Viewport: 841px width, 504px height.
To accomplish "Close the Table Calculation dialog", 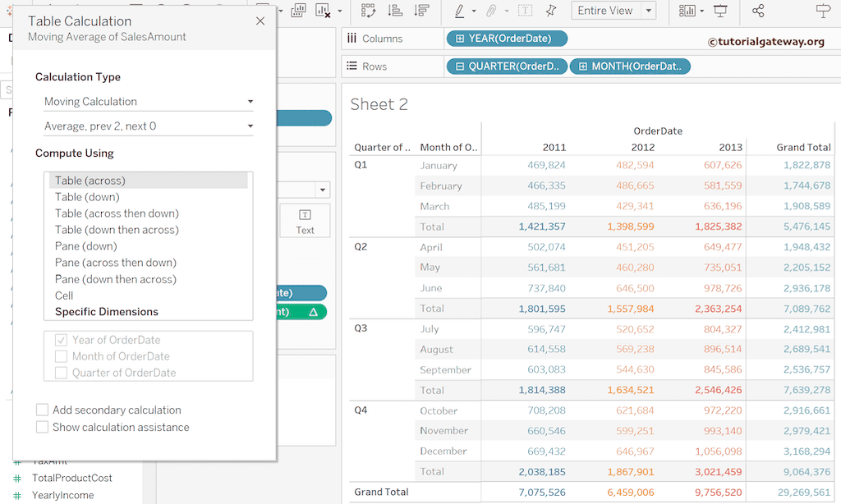I will (x=260, y=21).
